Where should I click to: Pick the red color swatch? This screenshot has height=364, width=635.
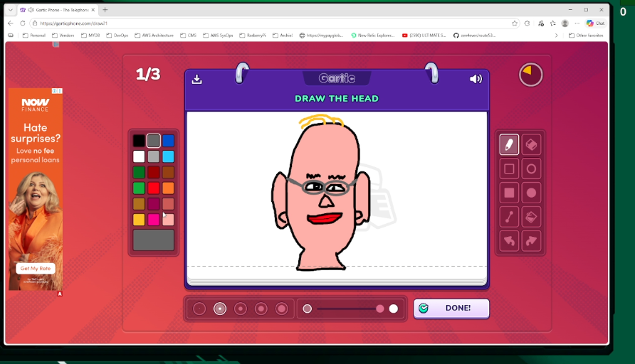pyautogui.click(x=154, y=188)
